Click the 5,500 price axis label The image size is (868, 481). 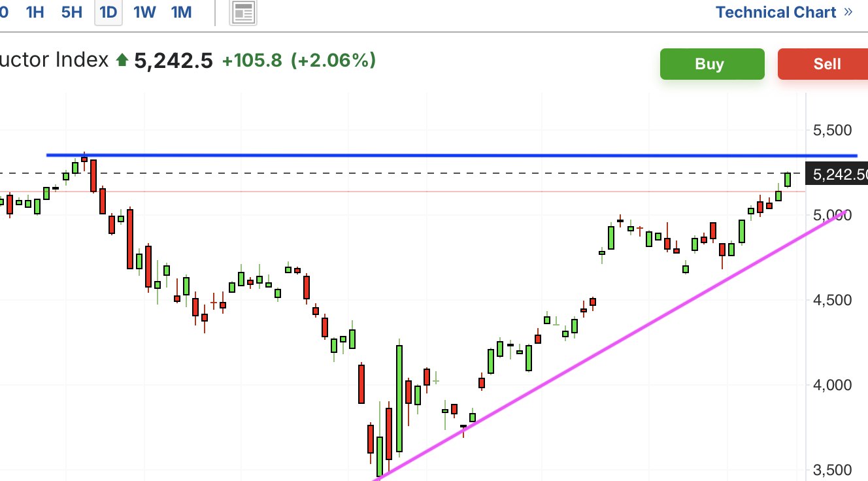pos(832,130)
